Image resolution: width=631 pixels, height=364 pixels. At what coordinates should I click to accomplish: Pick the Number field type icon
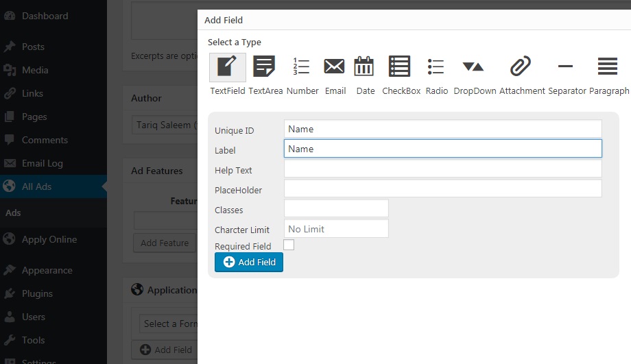(x=302, y=67)
